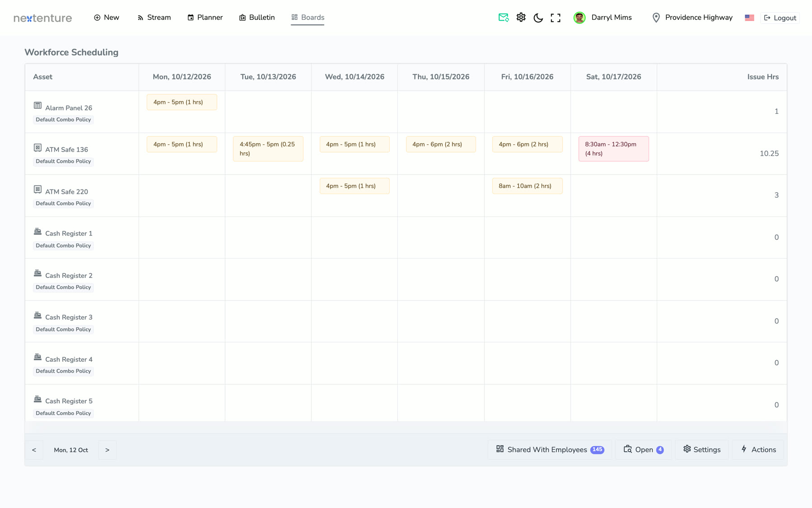812x508 pixels.
Task: Enter fullscreen mode via the fullscreen icon
Action: [556, 18]
